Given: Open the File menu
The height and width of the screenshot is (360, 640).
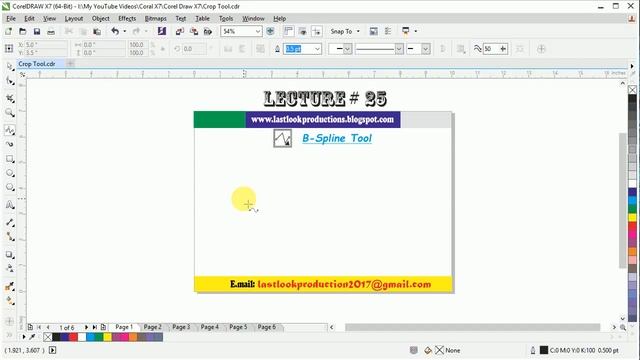Looking at the screenshot, I should tap(11, 18).
